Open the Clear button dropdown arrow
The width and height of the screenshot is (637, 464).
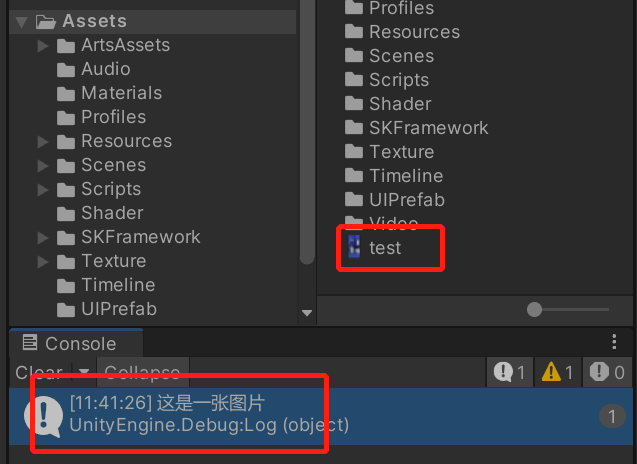85,373
